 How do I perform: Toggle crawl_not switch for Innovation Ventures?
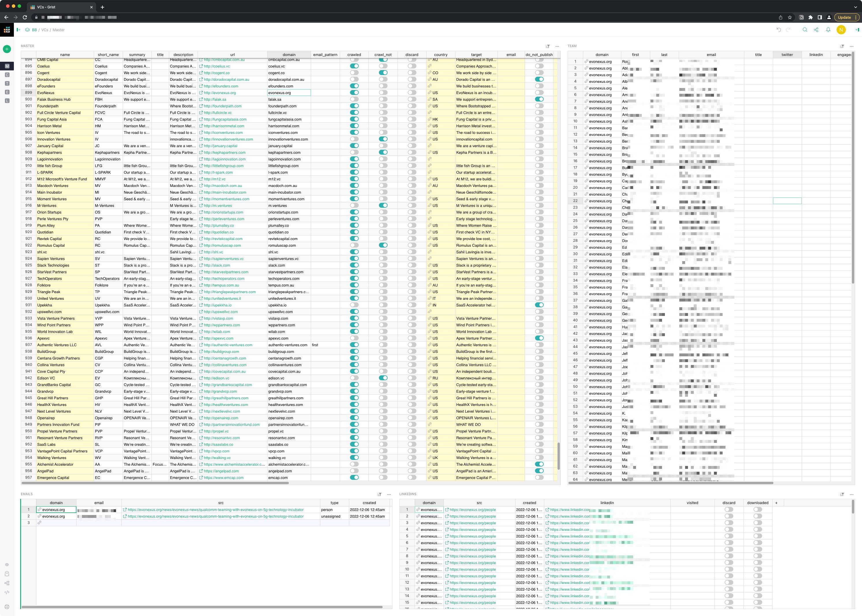pyautogui.click(x=383, y=139)
